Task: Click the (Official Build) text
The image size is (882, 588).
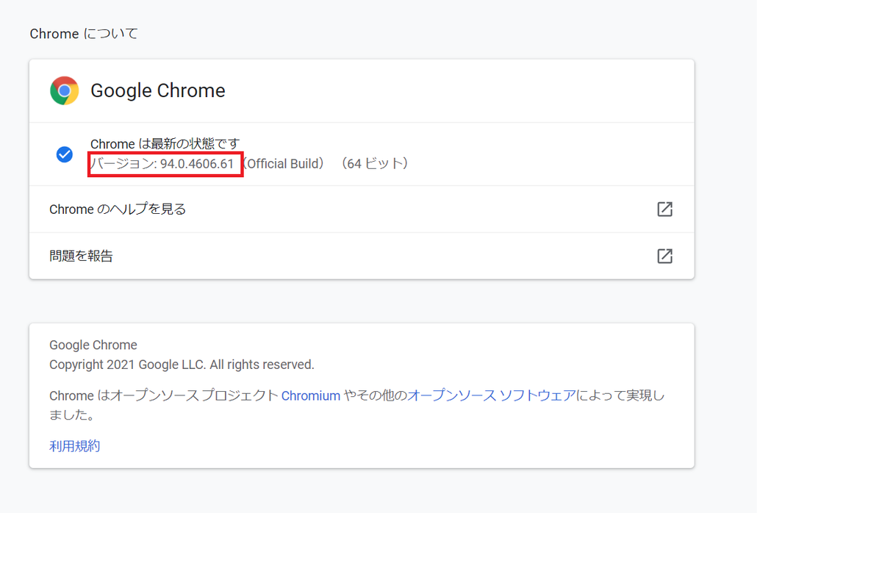Action: [283, 164]
